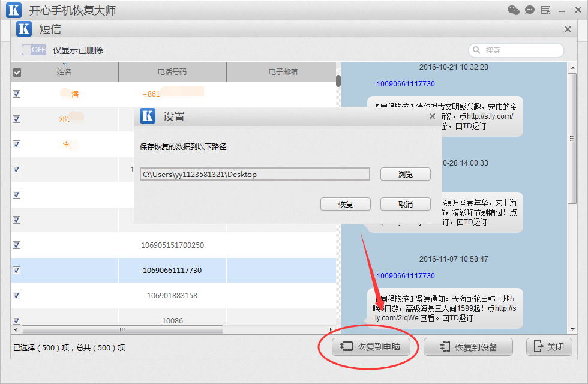The image size is (588, 384).
Task: Uncheck the checkbox for 邓 row
Action: (17, 119)
